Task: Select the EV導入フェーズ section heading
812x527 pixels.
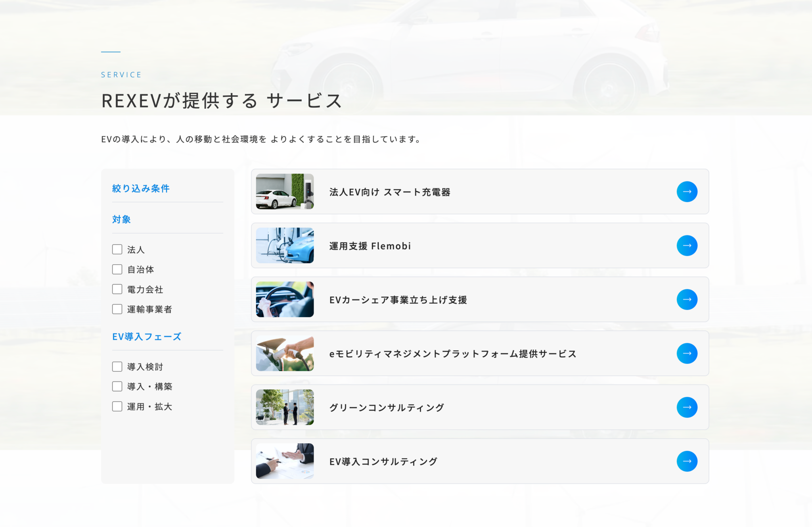Action: click(x=147, y=337)
